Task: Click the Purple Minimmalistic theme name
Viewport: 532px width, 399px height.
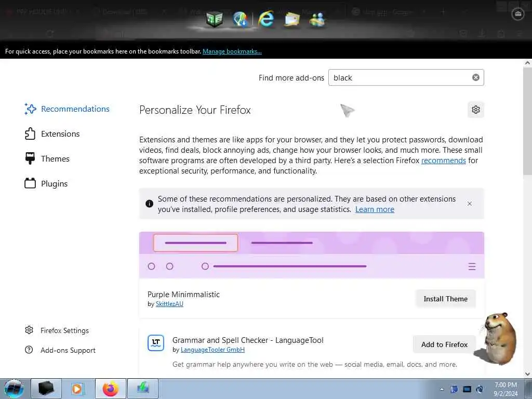Action: point(183,294)
